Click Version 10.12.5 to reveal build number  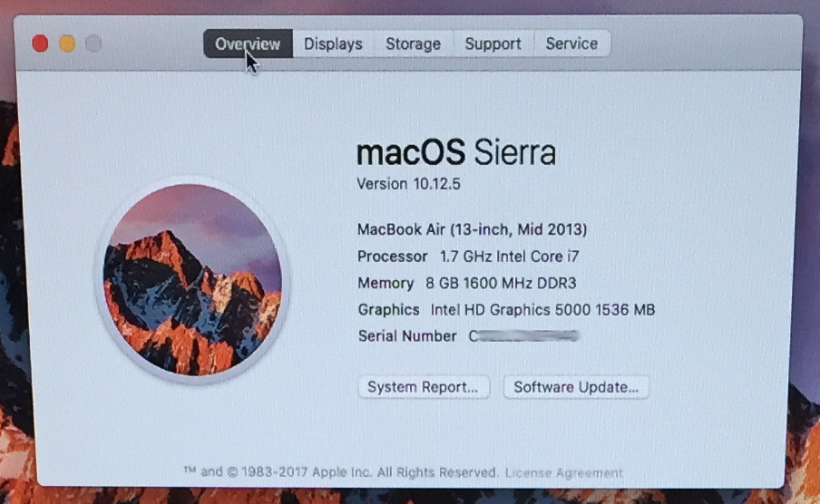tap(408, 184)
